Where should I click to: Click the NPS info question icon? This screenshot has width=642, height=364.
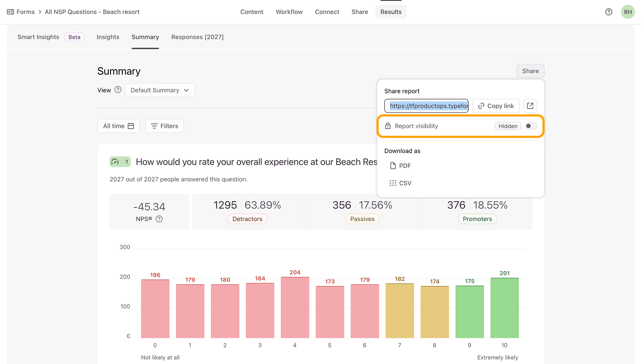click(159, 219)
